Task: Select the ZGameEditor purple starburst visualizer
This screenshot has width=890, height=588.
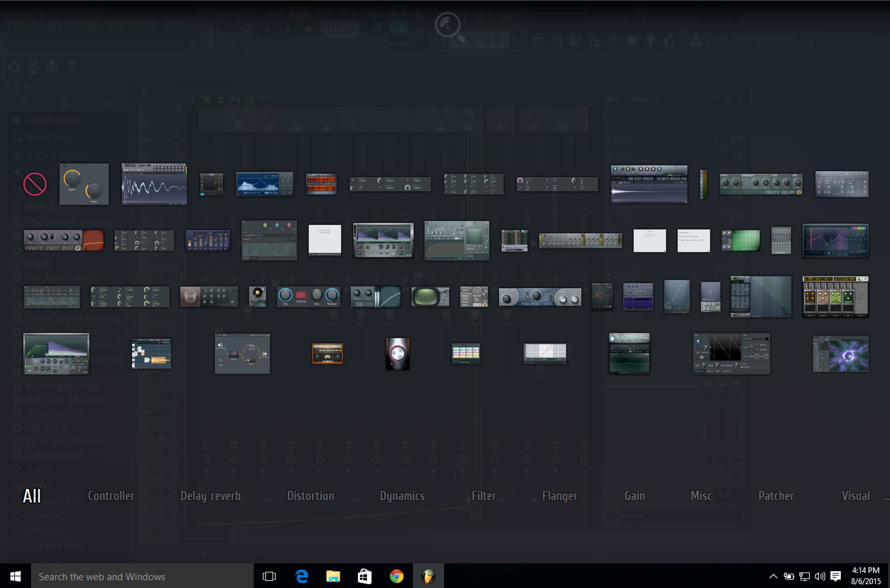Action: pos(841,354)
